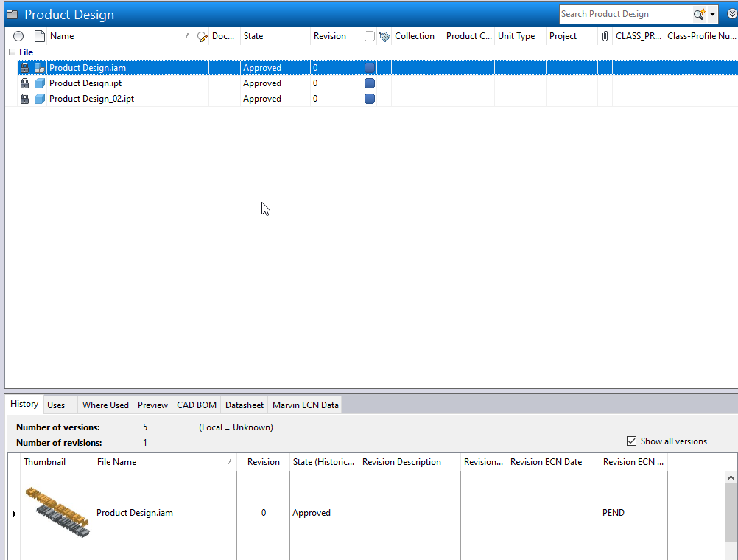Open the search options dropdown arrow
Screen dimensions: 738x560
(711, 14)
